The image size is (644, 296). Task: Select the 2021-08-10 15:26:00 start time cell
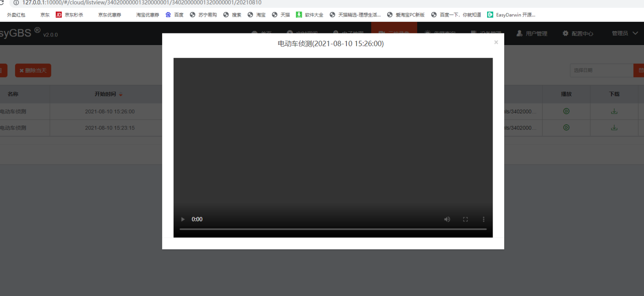(110, 111)
